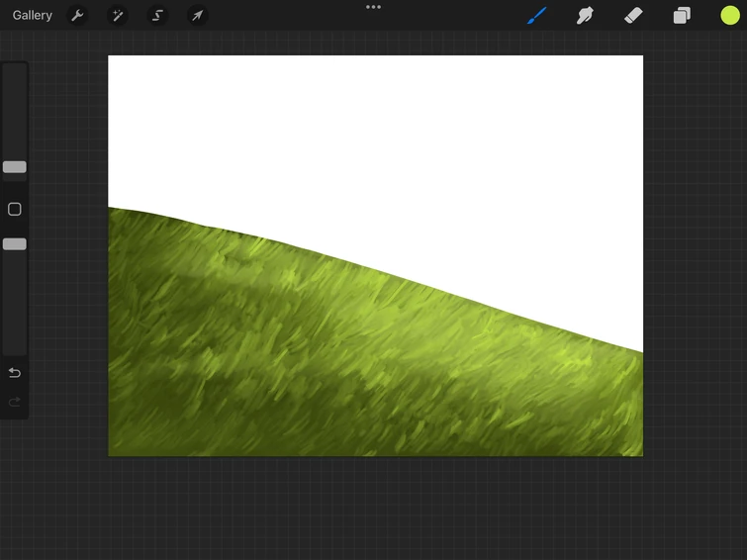Open the Actions wrench menu
This screenshot has width=747, height=560.
pos(77,16)
